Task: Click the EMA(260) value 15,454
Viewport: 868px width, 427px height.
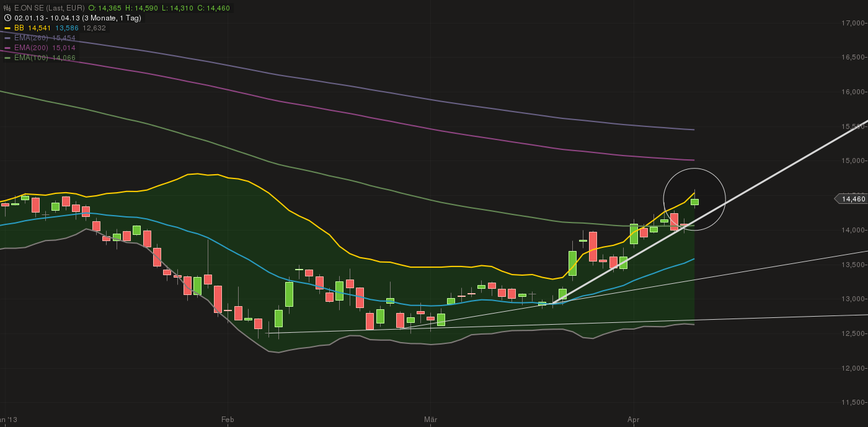Action: click(64, 38)
